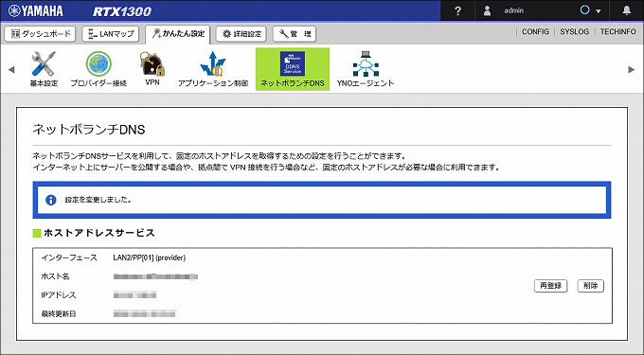
Task: Open the help question mark icon
Action: (x=457, y=11)
